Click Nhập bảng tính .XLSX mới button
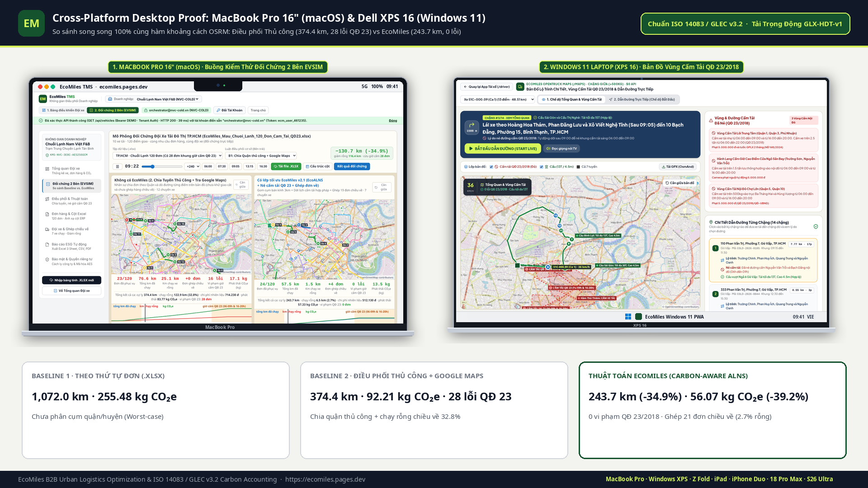The width and height of the screenshot is (868, 488). point(71,280)
